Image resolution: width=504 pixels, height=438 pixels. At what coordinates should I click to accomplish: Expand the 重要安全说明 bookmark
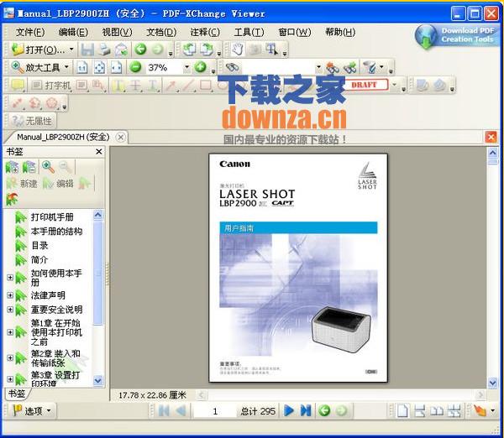click(x=10, y=310)
